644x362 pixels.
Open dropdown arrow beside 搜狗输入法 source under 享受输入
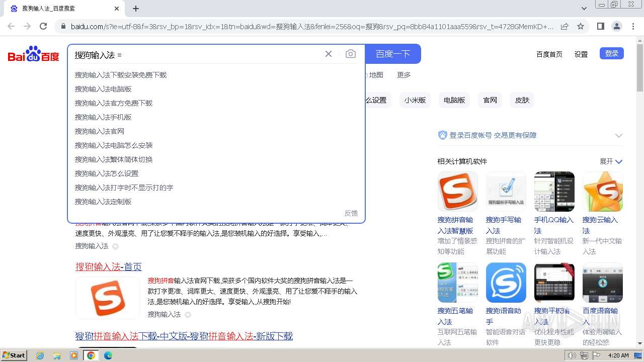115,246
